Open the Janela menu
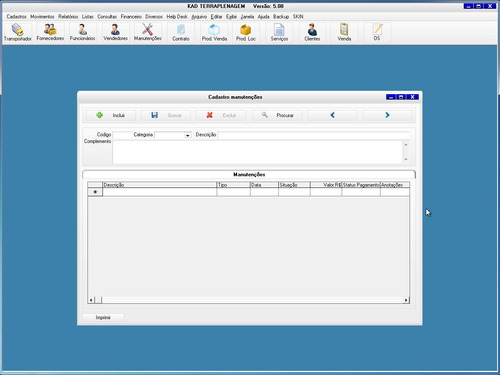 coord(247,17)
